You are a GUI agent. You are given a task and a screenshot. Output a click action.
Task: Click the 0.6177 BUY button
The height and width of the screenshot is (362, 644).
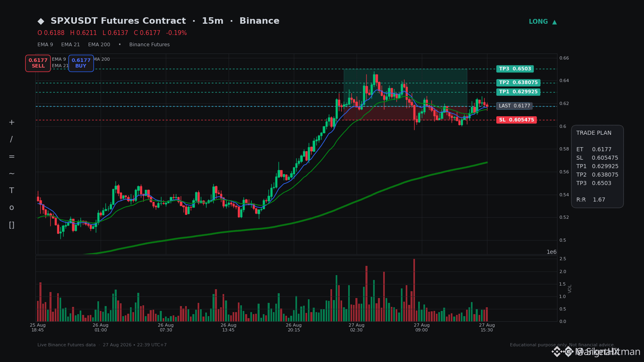pos(81,63)
